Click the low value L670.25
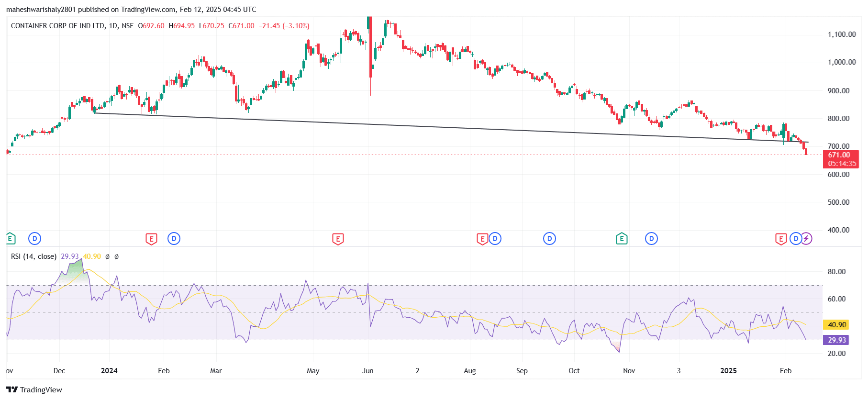The width and height of the screenshot is (868, 400). click(211, 26)
